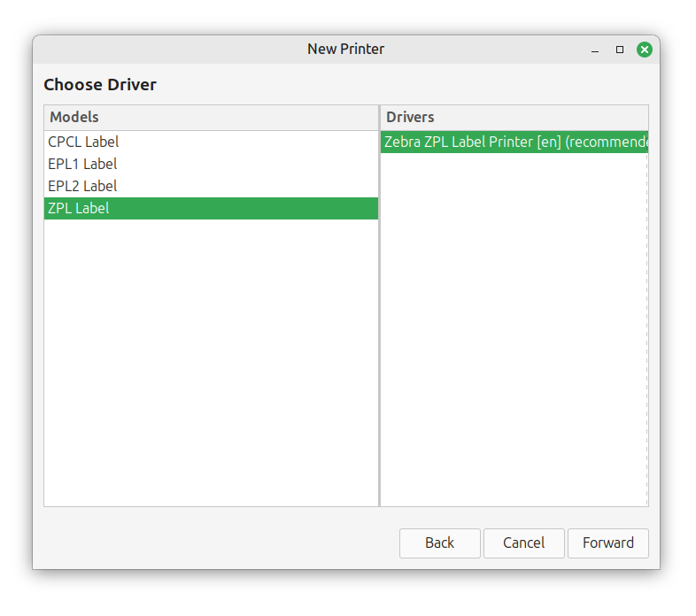This screenshot has height=616, width=696.
Task: Click the New Printer title bar
Action: click(x=345, y=50)
